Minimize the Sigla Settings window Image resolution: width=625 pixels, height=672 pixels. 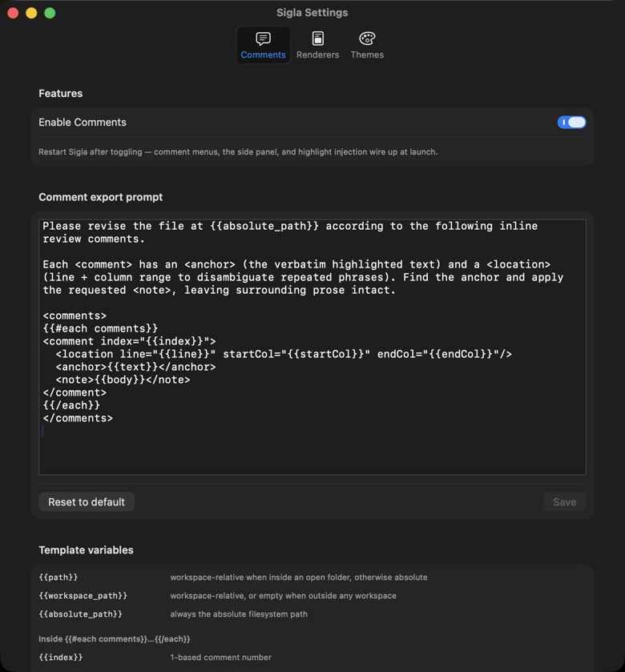pyautogui.click(x=31, y=14)
